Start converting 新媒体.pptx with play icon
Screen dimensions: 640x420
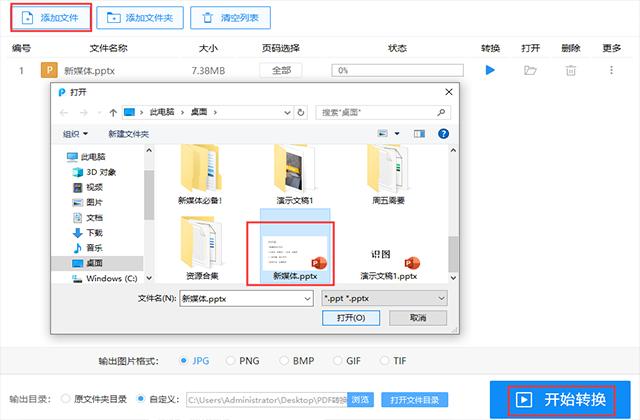[490, 70]
